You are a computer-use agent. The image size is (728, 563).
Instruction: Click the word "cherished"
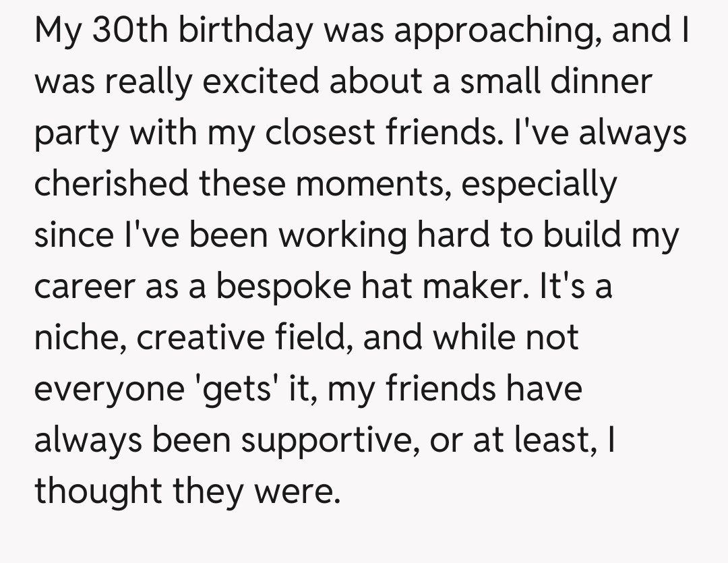click(110, 185)
